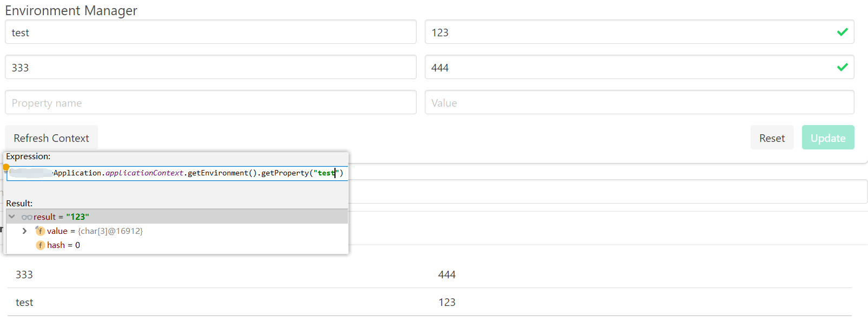Click the green checkmark beside value "123"

click(842, 32)
